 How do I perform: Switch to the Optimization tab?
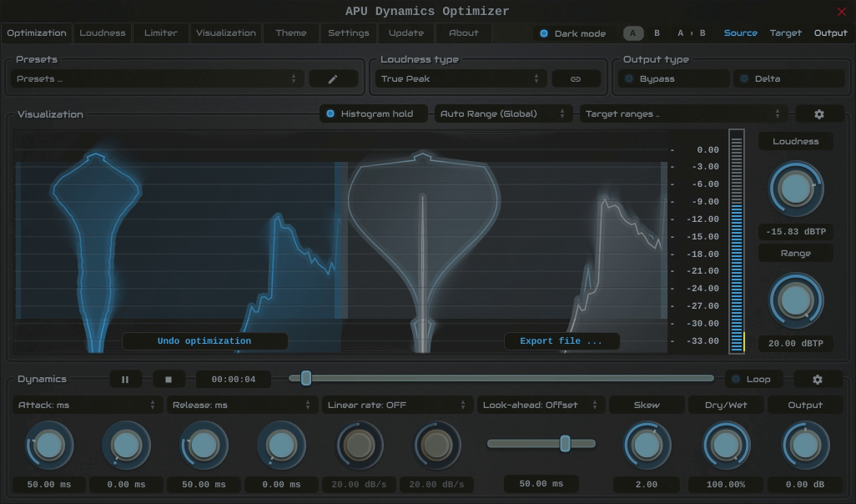[x=37, y=33]
